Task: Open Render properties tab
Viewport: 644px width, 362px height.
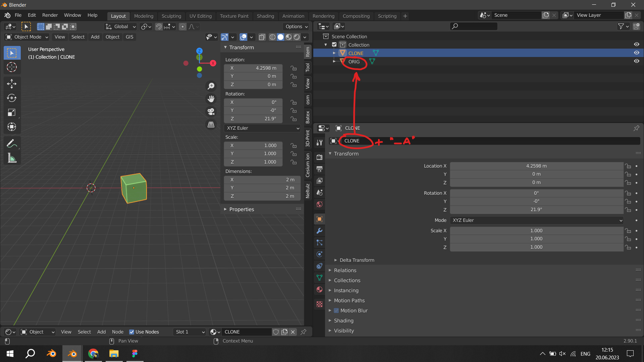Action: 320,157
